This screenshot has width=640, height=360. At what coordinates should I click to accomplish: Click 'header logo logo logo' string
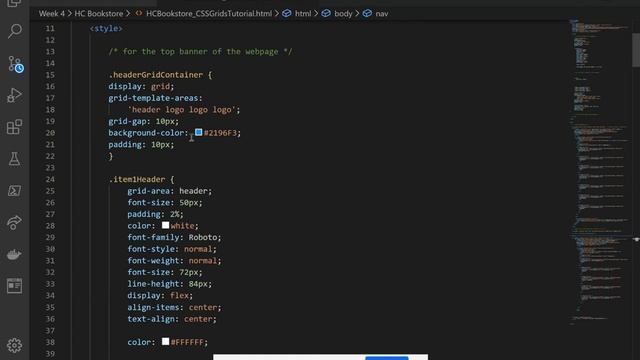[x=182, y=109]
